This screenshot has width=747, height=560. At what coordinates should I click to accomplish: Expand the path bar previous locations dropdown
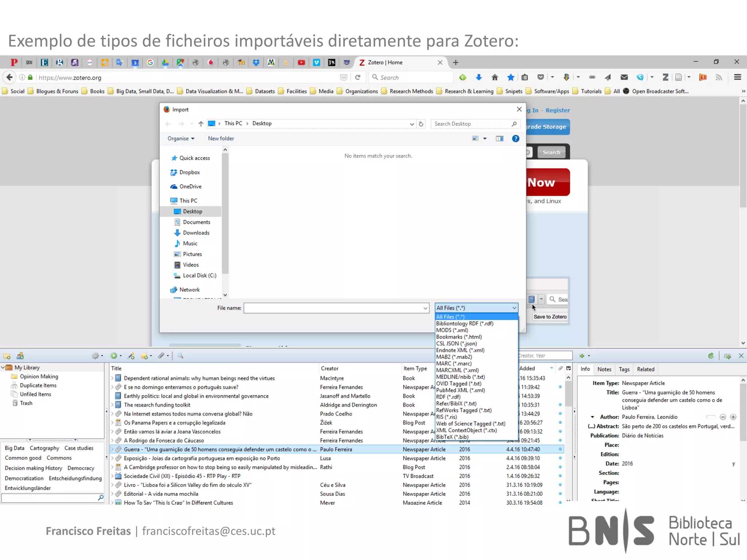click(412, 124)
